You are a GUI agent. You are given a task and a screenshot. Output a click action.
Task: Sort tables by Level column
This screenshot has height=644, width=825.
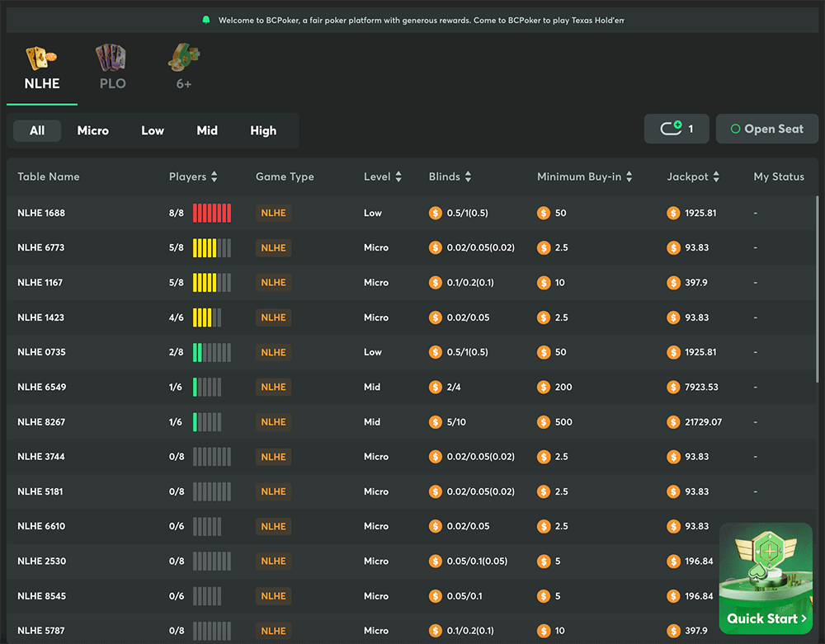pyautogui.click(x=398, y=176)
